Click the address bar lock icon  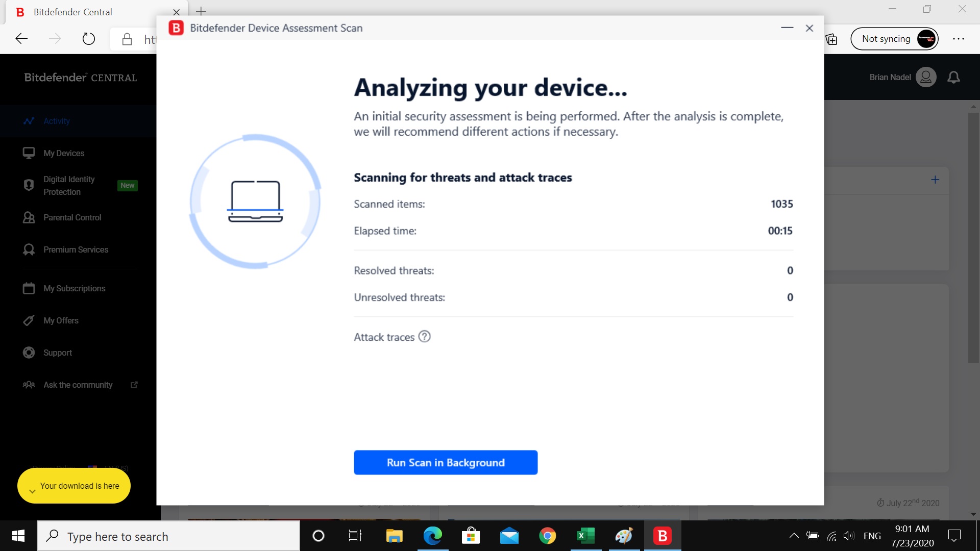pos(127,39)
